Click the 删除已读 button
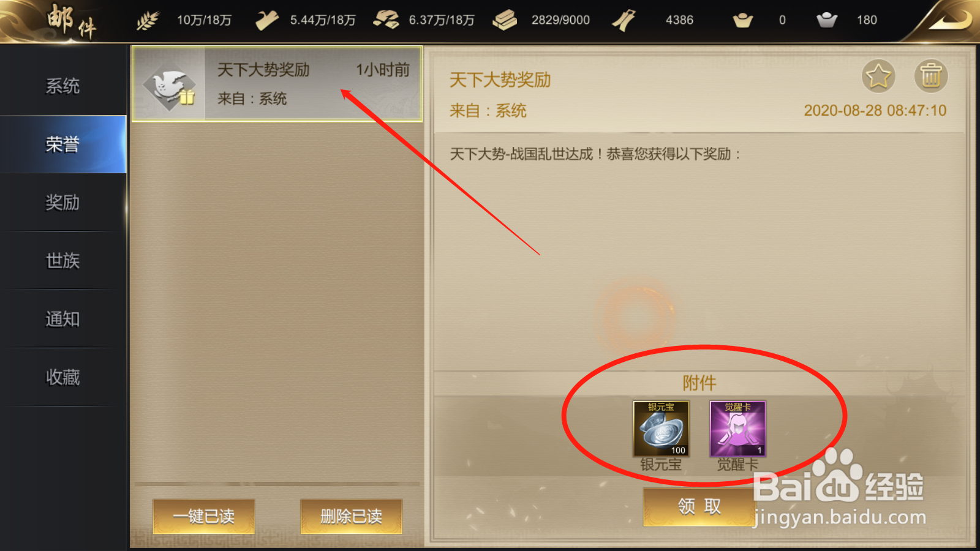Screen dimensions: 980x551 tap(351, 516)
